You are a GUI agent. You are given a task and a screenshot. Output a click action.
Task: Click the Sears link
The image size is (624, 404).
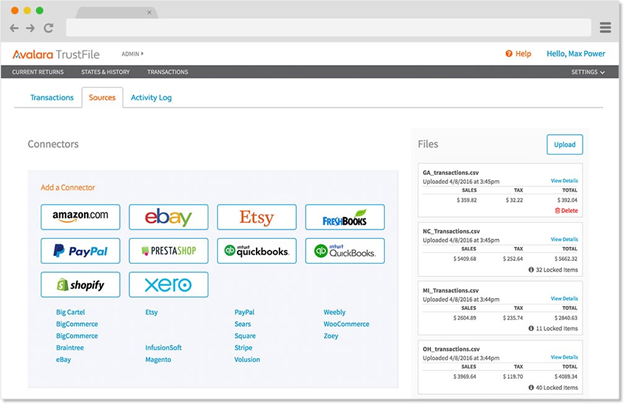click(x=243, y=324)
